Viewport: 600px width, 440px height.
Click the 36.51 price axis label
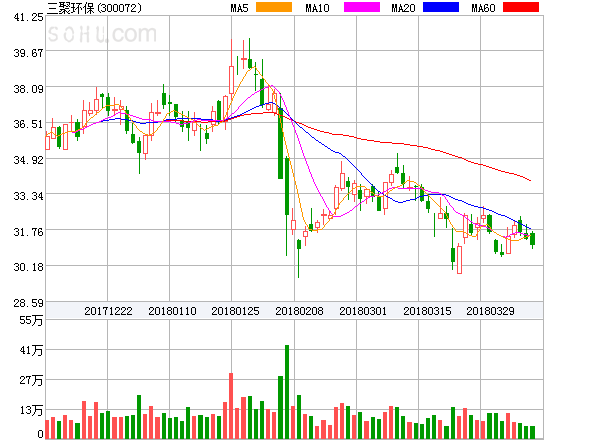click(x=28, y=124)
